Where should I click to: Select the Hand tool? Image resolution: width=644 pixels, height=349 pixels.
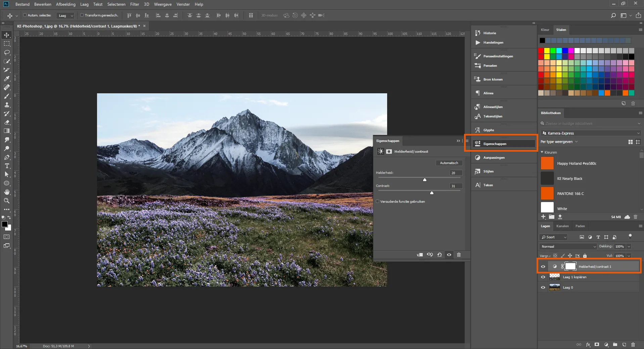click(7, 192)
